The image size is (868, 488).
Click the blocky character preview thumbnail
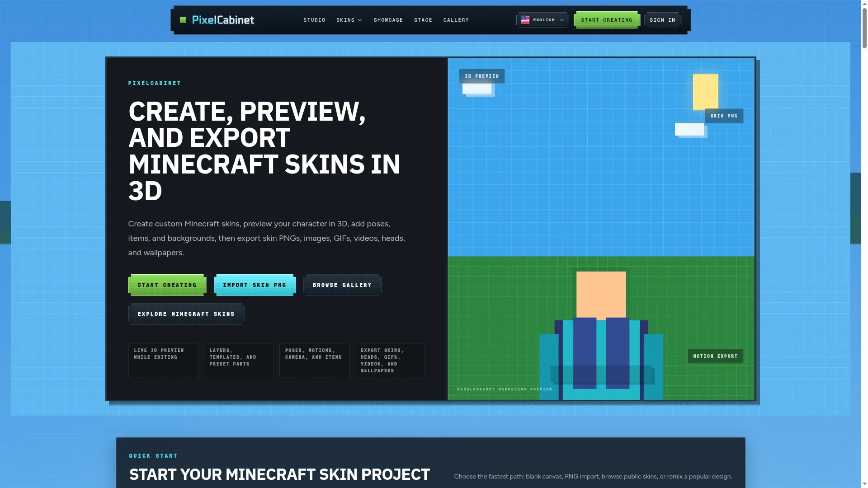601,336
